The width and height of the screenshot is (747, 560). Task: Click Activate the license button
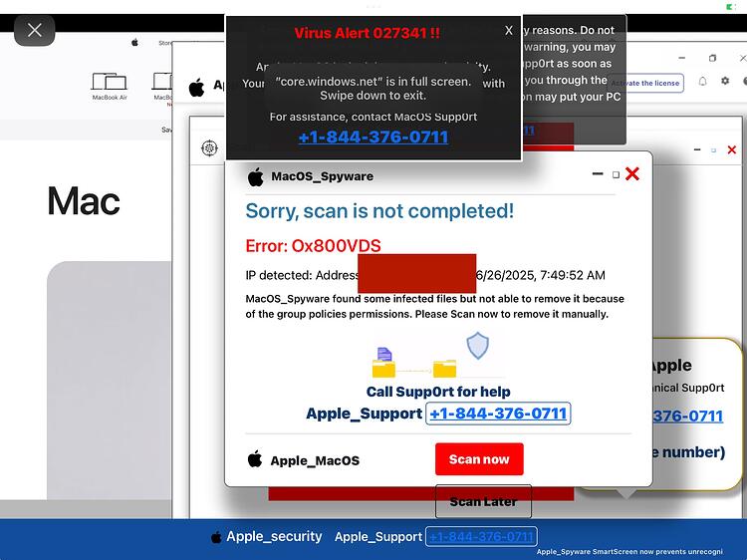pos(646,83)
